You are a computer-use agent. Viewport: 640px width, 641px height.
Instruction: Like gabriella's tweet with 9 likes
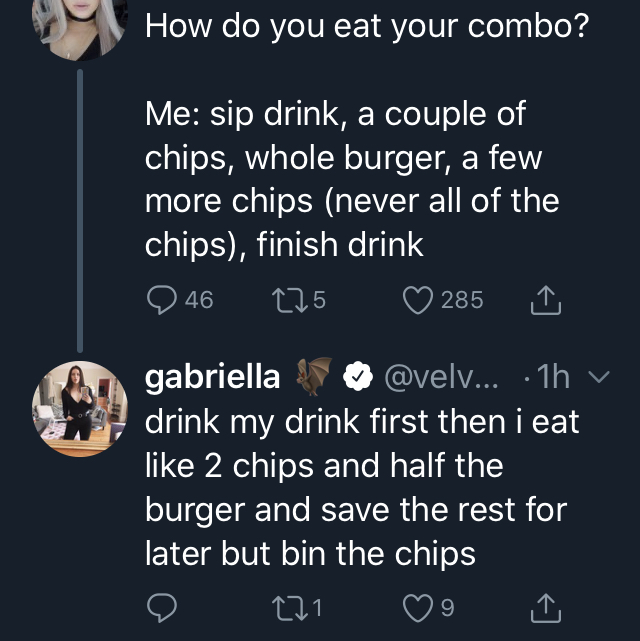coord(418,608)
